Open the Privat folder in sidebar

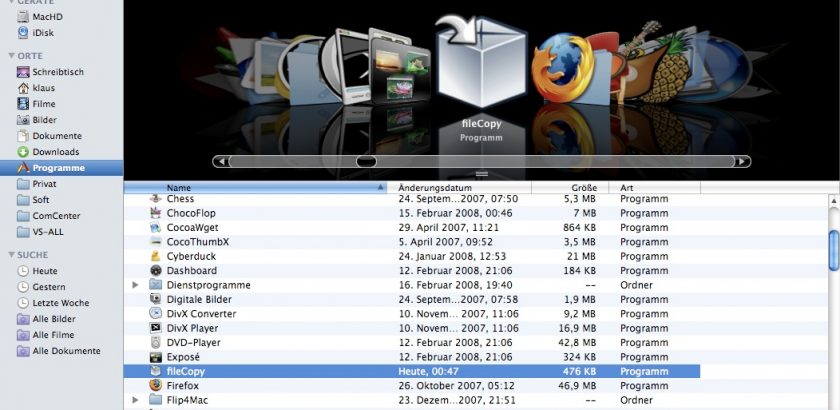[x=36, y=184]
